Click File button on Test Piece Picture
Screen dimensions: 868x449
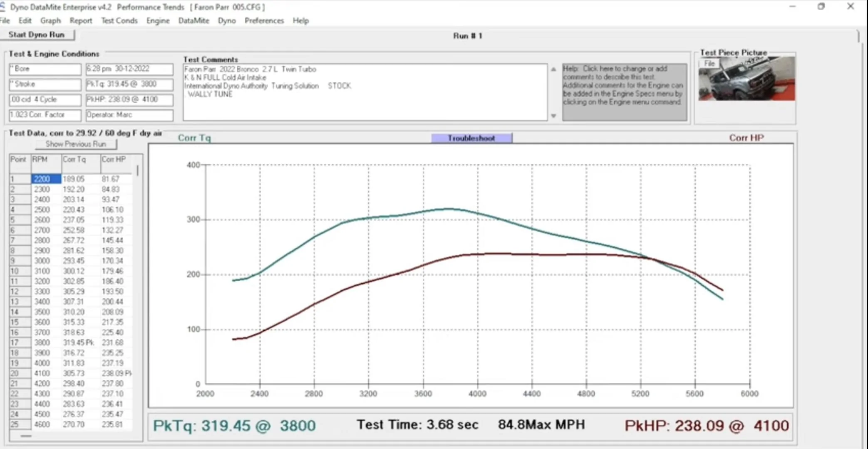[x=709, y=63]
